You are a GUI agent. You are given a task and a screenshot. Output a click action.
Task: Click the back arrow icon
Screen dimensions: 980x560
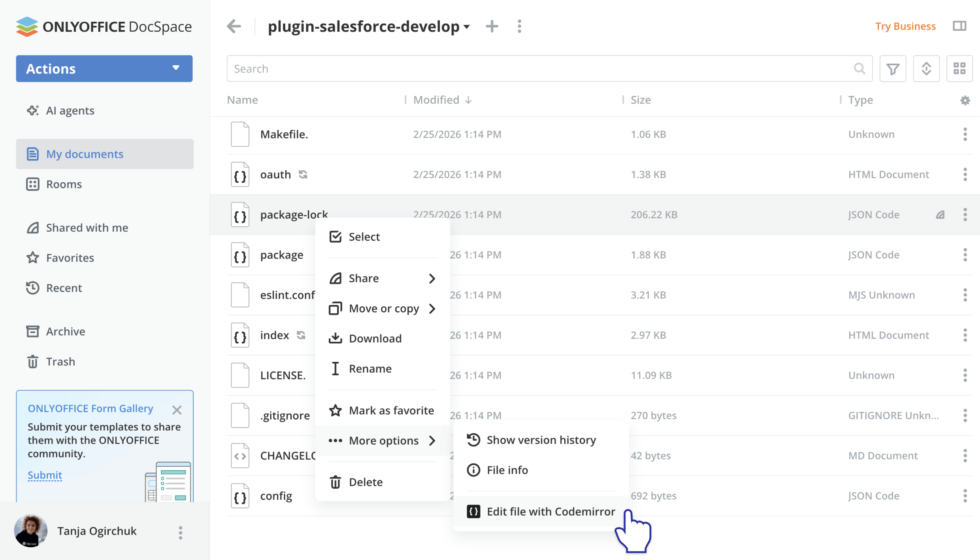click(234, 26)
